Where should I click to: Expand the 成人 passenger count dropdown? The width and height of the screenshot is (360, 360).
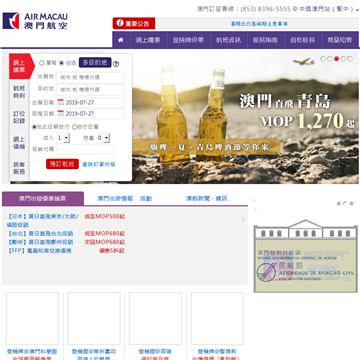(63, 138)
